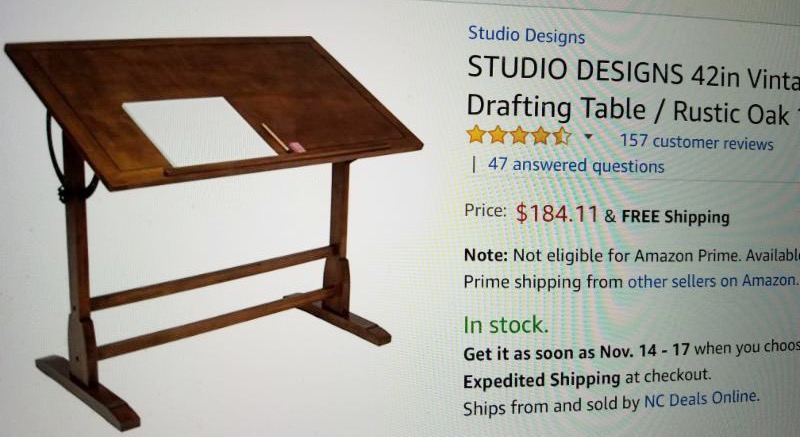Image resolution: width=800 pixels, height=437 pixels.
Task: Expand the rating breakdown dropdown arrow
Action: click(x=588, y=137)
